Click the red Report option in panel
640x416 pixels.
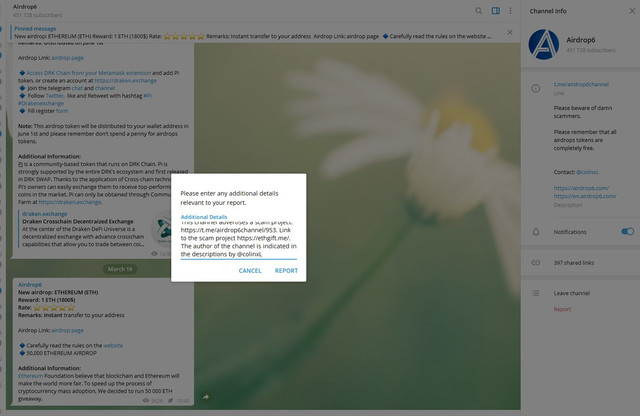(562, 309)
